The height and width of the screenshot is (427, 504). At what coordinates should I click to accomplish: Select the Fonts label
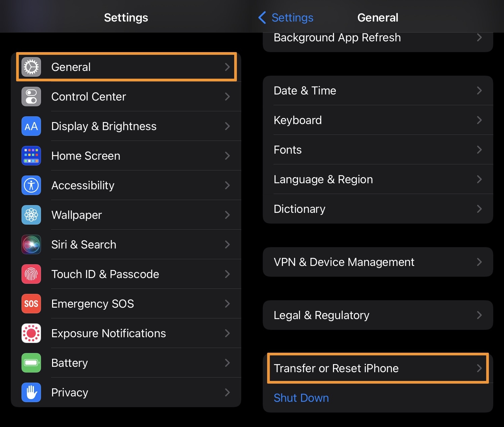288,150
